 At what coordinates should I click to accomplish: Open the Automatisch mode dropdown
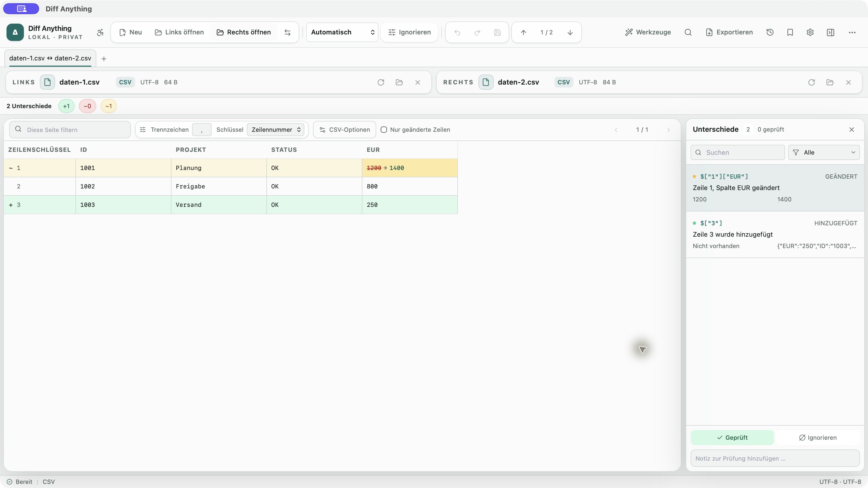(x=342, y=32)
